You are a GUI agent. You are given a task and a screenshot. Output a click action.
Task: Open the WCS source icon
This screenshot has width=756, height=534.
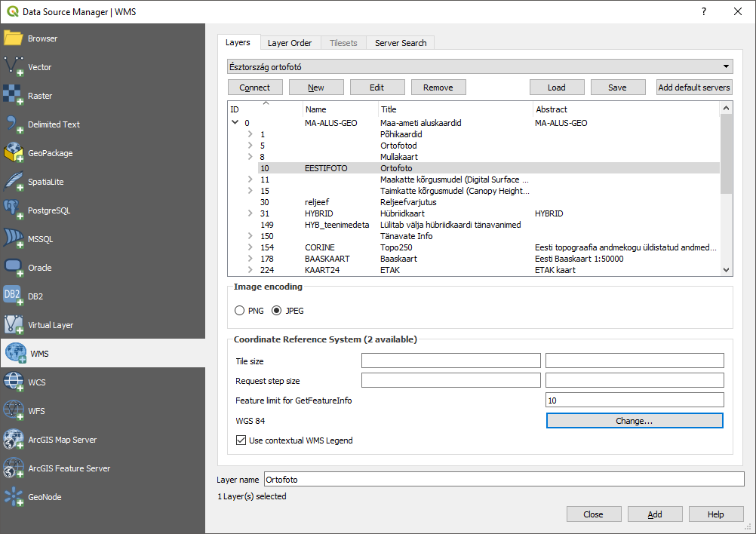pos(13,382)
